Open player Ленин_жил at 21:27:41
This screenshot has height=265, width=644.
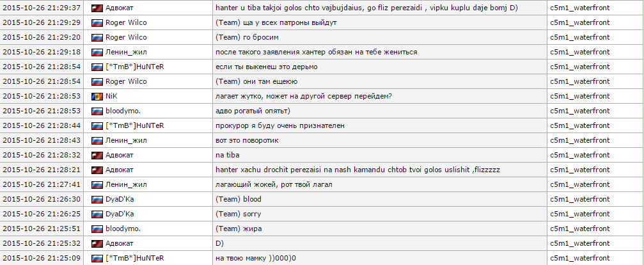pyautogui.click(x=126, y=185)
